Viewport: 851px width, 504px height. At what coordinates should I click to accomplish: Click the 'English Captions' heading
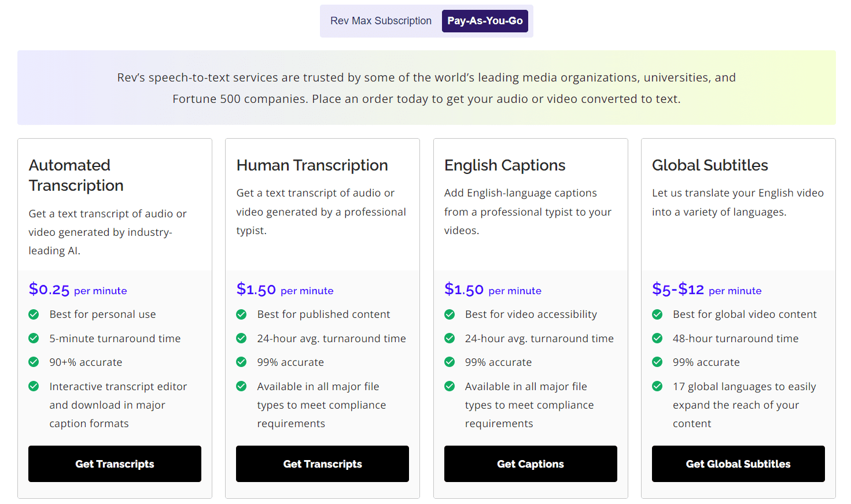click(505, 165)
